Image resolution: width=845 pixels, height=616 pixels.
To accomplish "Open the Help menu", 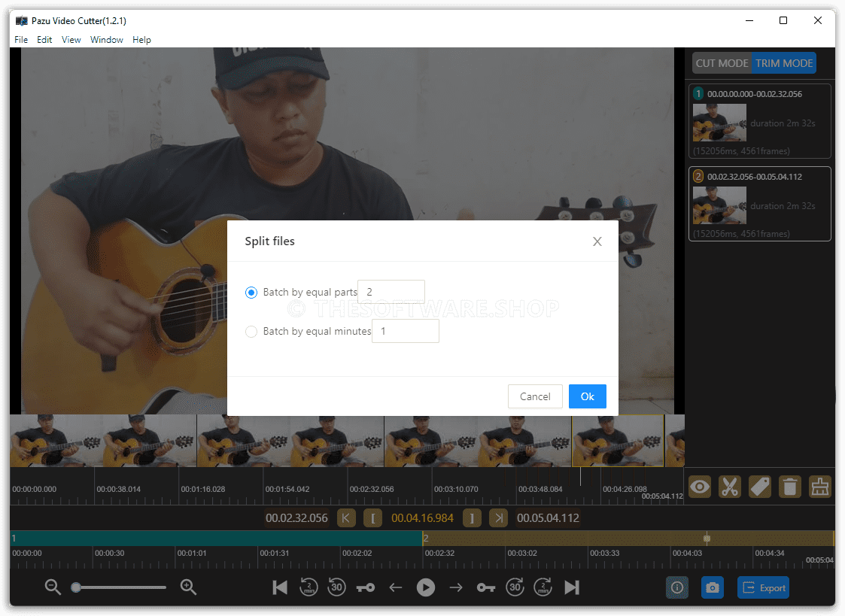I will click(x=141, y=40).
